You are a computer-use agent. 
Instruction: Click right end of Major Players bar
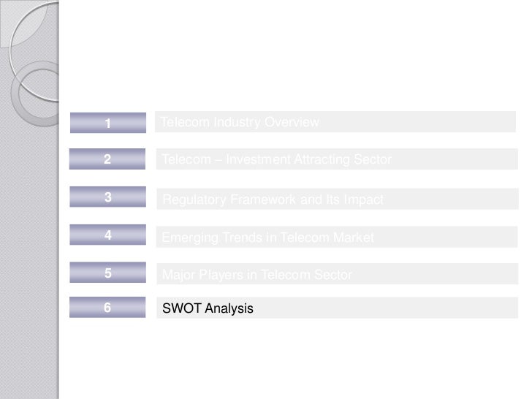pyautogui.click(x=504, y=275)
